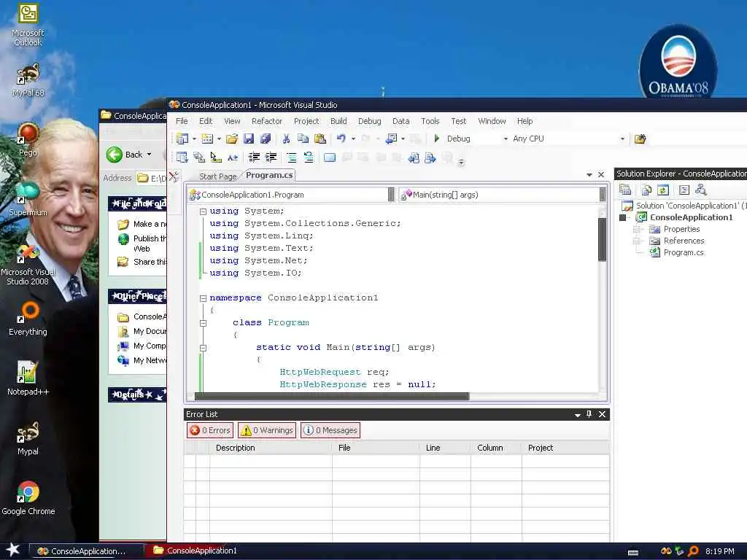747x560 pixels.
Task: Toggle the 0 Errors filter button
Action: pos(210,430)
